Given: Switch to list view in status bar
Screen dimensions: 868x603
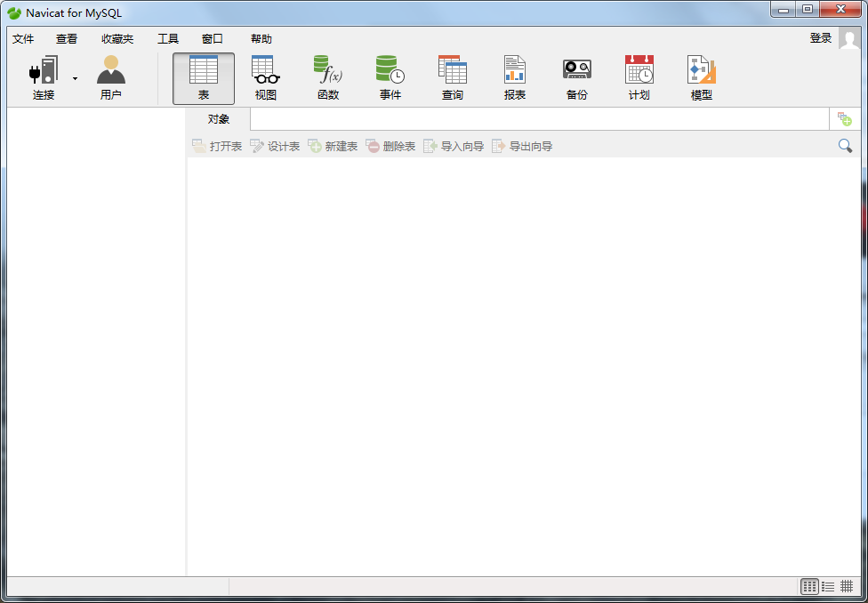Looking at the screenshot, I should click(x=828, y=586).
